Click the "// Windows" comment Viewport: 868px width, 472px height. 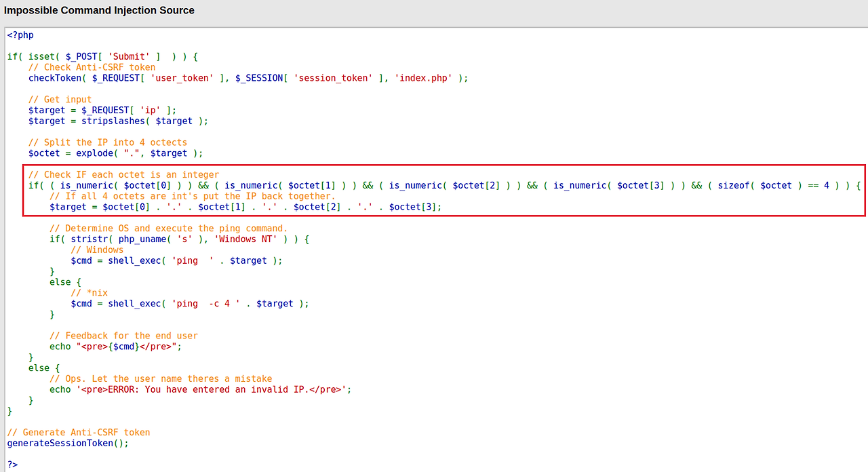tap(97, 250)
